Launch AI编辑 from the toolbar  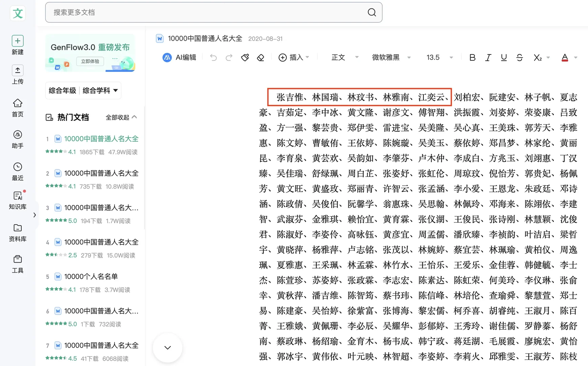coord(180,57)
